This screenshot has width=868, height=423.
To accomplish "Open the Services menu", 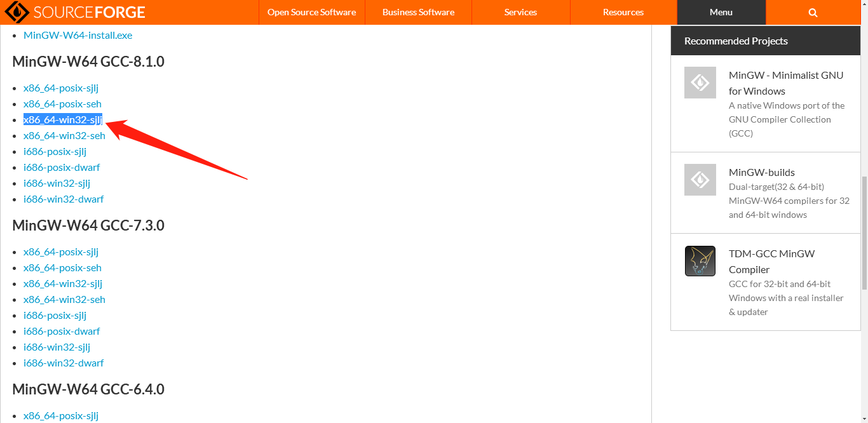I will [520, 12].
